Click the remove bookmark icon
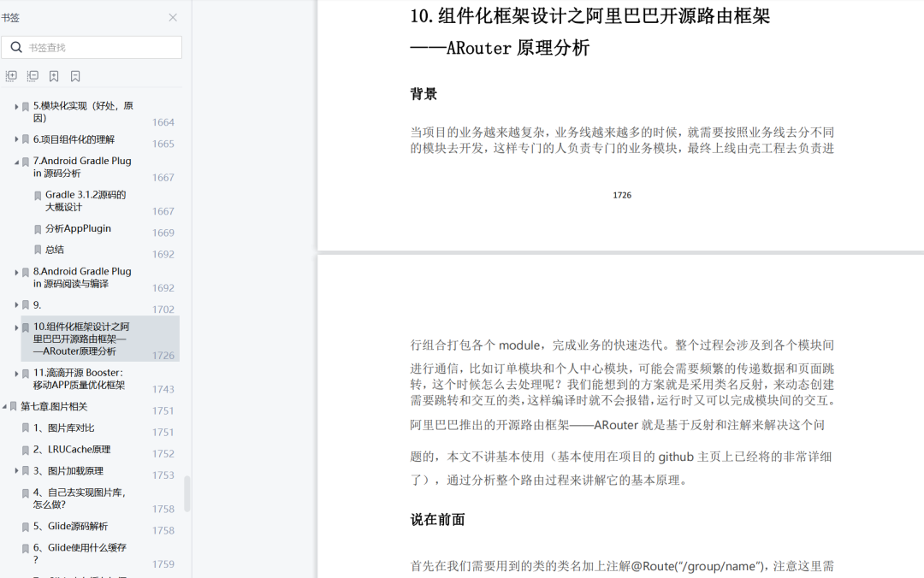 (74, 76)
